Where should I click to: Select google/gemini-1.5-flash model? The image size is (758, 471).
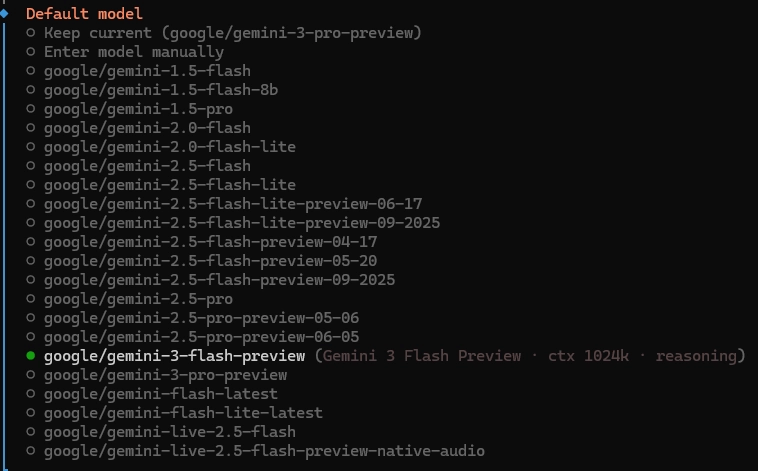[x=146, y=71]
